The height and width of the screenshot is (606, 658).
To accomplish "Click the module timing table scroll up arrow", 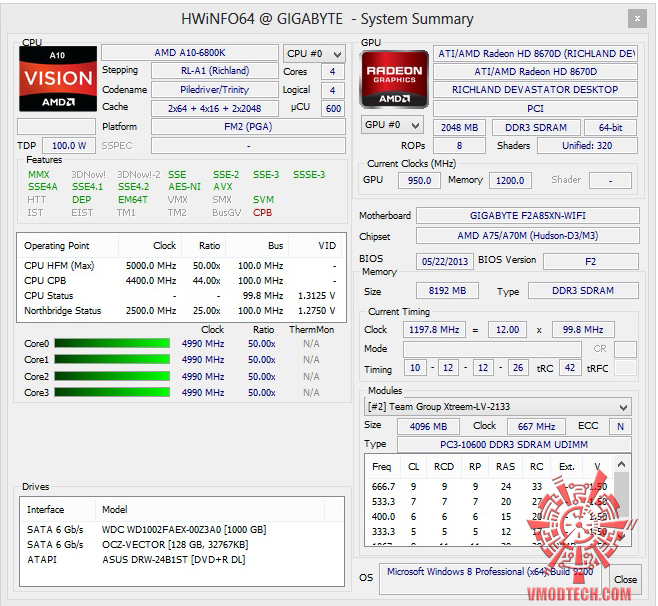I will [x=622, y=464].
